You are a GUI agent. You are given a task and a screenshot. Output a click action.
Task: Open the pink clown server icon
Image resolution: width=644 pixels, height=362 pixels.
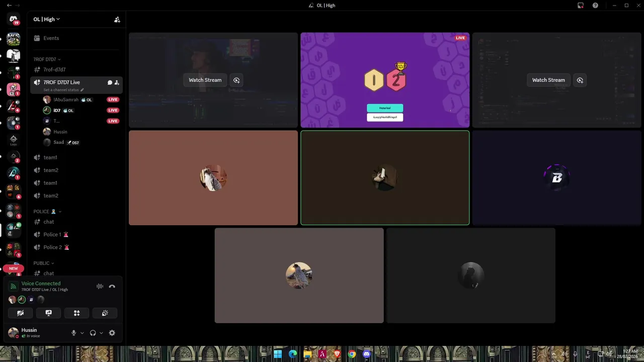(x=14, y=90)
